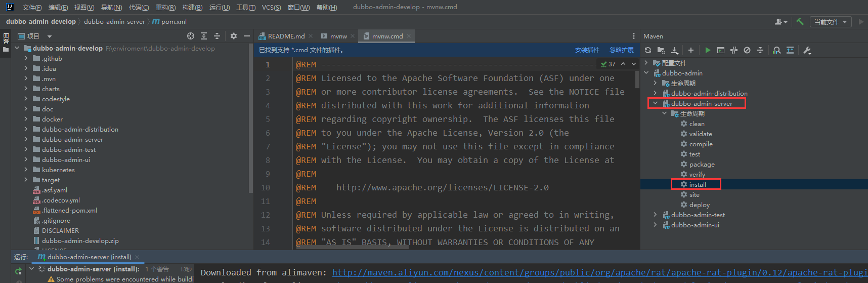
Task: Collapse dubbo-admin-server lifecycle 生命周期 node
Action: 664,113
